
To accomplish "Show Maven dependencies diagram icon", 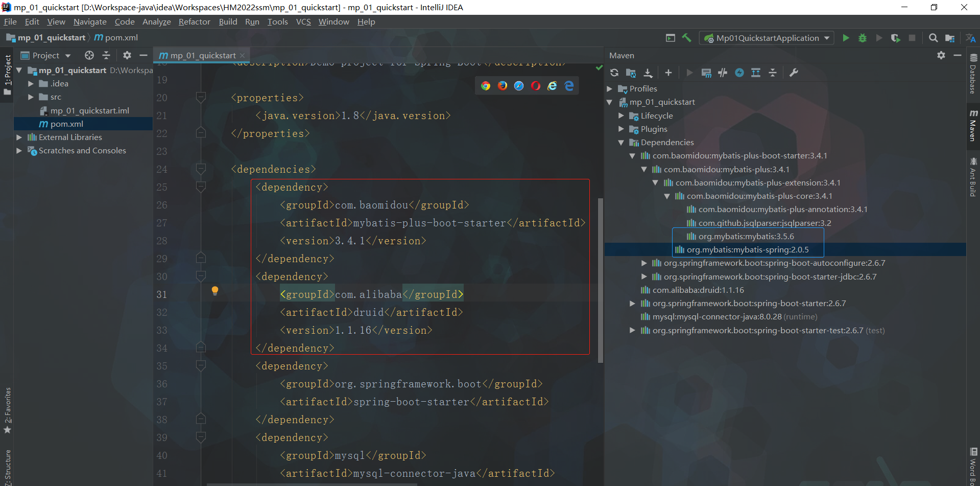I will 756,73.
